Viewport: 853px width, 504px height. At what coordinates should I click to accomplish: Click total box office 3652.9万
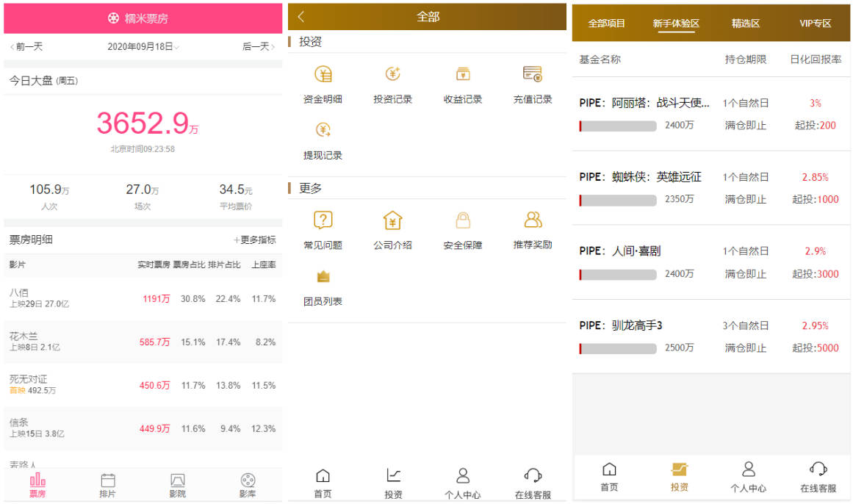(148, 123)
